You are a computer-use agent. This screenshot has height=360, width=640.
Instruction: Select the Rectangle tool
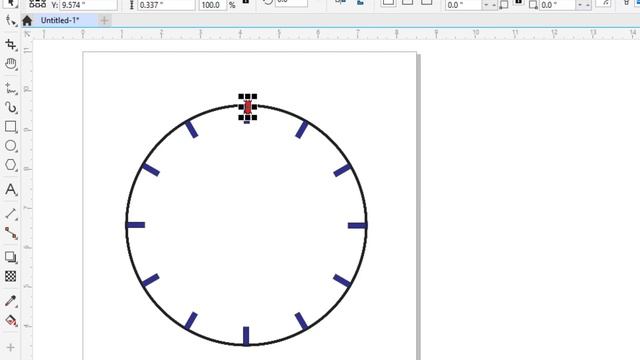coord(11,127)
